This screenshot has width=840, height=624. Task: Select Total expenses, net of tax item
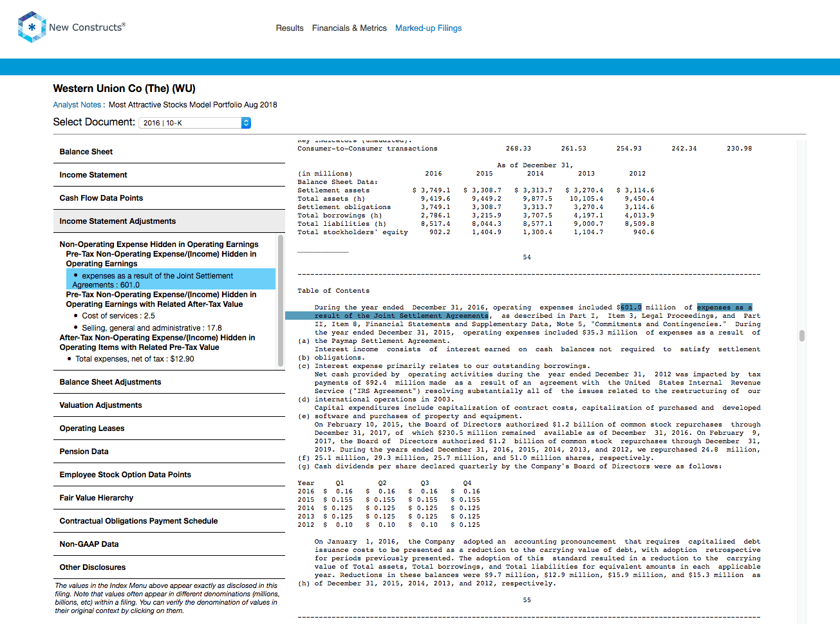135,359
